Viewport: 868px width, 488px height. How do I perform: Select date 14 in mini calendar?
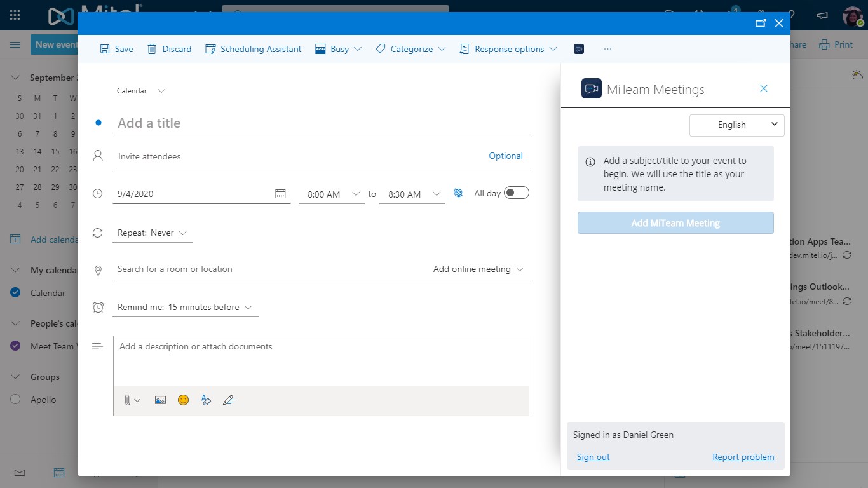(37, 152)
